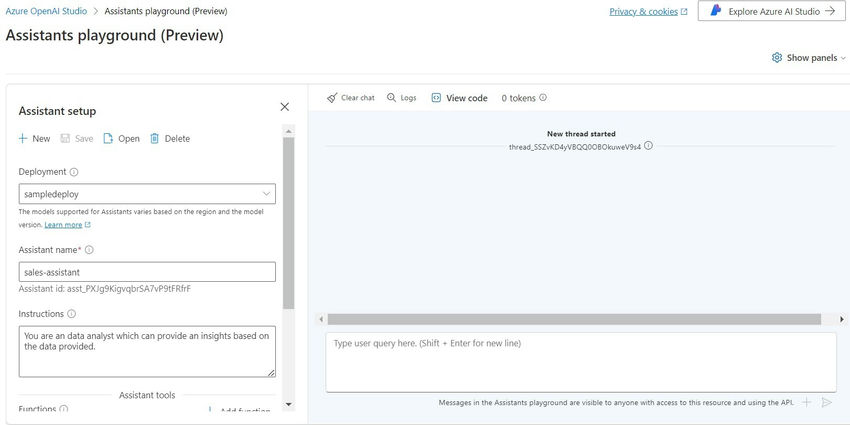Click the user query text box
The image size is (850, 425).
pos(580,362)
